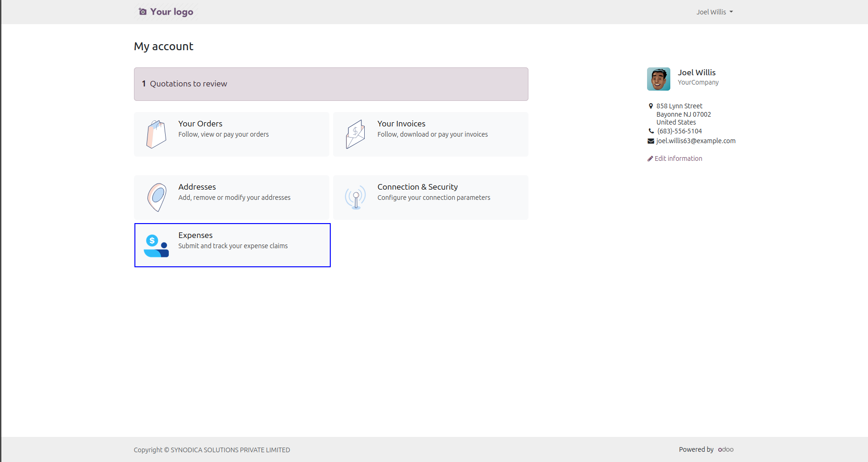This screenshot has height=462, width=868.
Task: Click the camera icon in Your logo
Action: coord(143,12)
